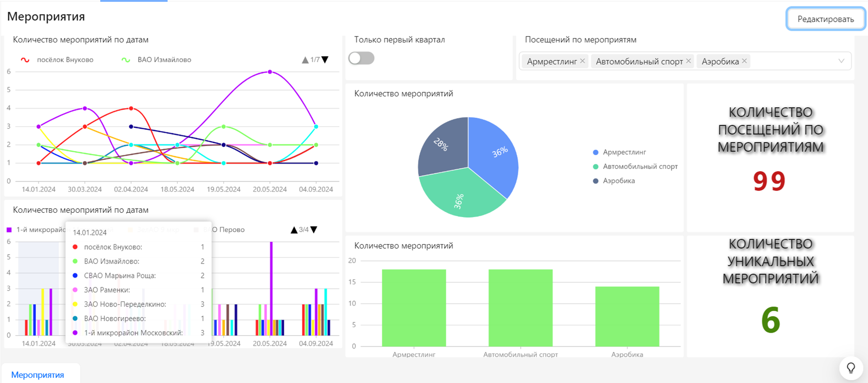
Task: Click tooltip row ЗАО Ново-Переделкино
Action: point(139,304)
